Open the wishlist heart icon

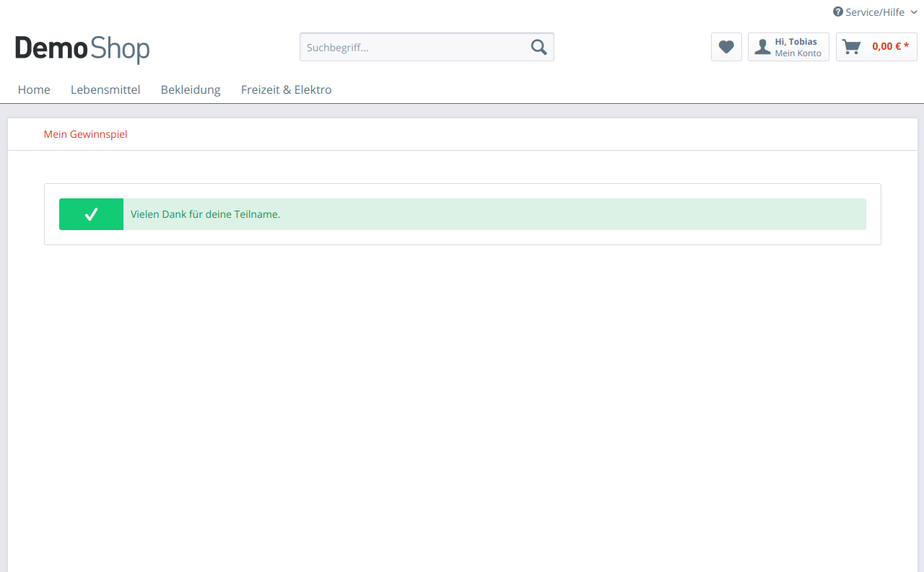[726, 47]
